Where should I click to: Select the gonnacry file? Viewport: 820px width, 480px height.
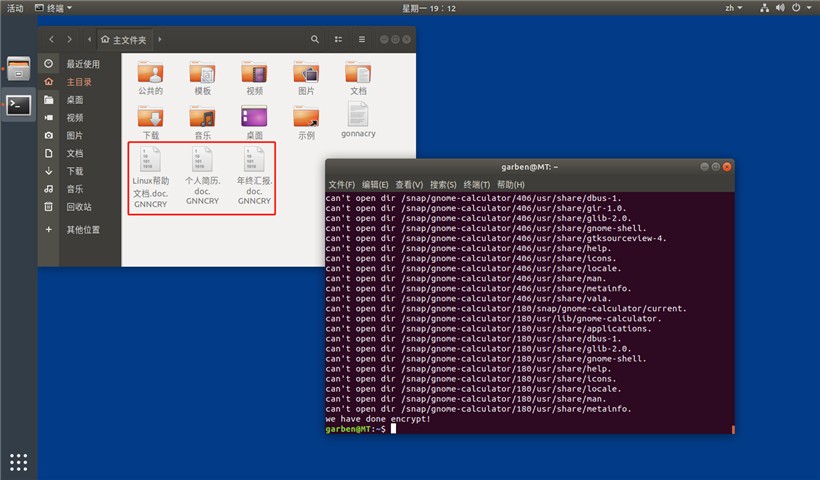[x=358, y=120]
